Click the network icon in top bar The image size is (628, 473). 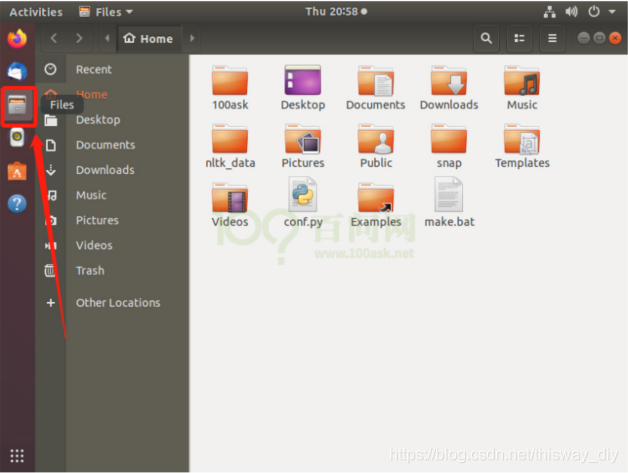550,12
